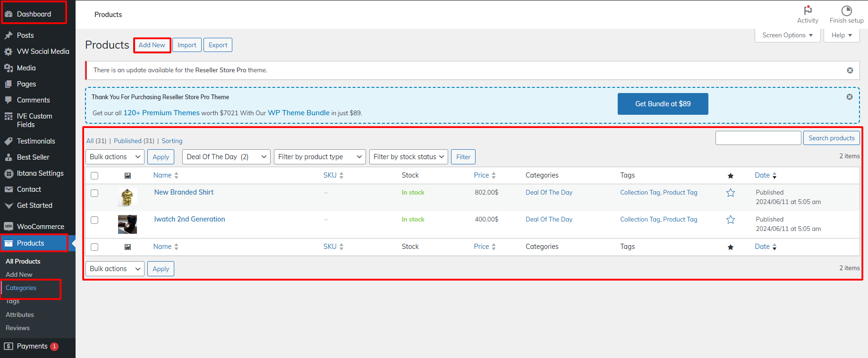Open the top Bulk actions dropdown
Viewport: 868px width, 358px height.
point(115,157)
